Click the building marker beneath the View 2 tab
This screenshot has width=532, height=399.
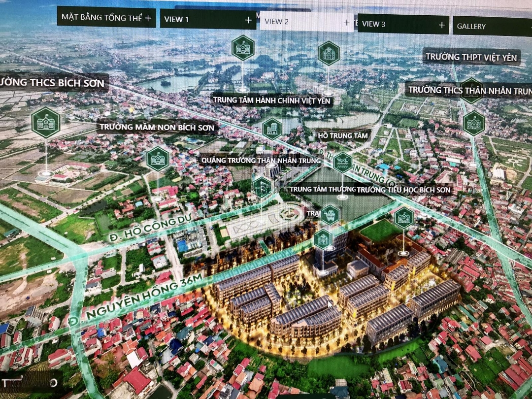coord(329,53)
